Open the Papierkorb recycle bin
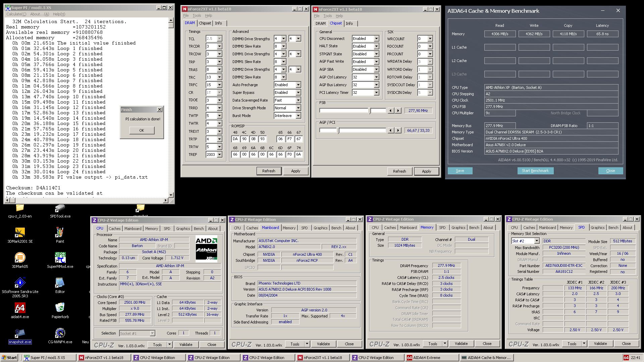644x362 pixels. pyautogui.click(x=60, y=308)
